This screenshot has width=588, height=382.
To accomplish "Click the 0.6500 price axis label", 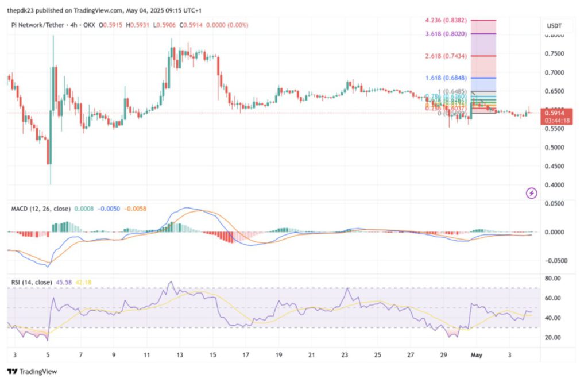I will coord(554,91).
